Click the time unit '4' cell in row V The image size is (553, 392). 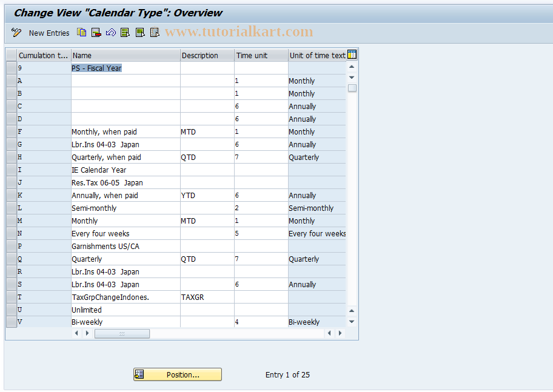point(261,322)
